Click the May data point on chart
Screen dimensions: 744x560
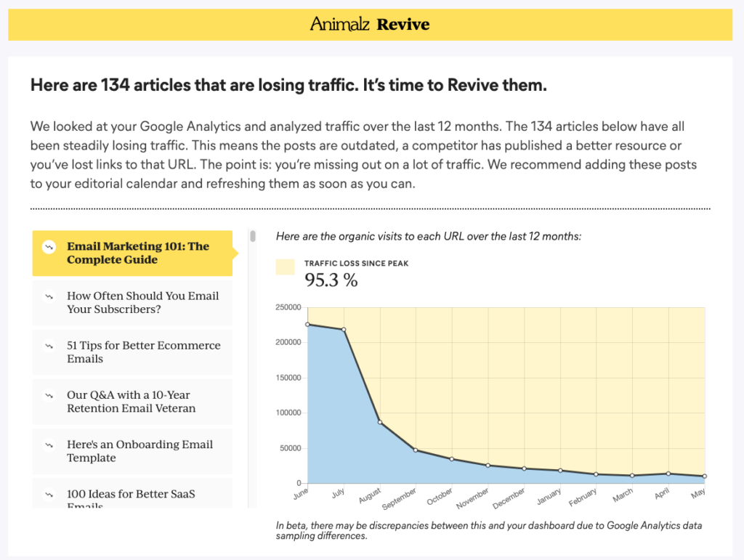point(704,476)
